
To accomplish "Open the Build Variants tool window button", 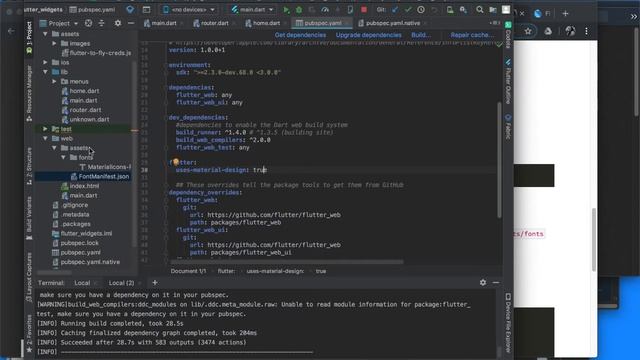I will pos(29,217).
